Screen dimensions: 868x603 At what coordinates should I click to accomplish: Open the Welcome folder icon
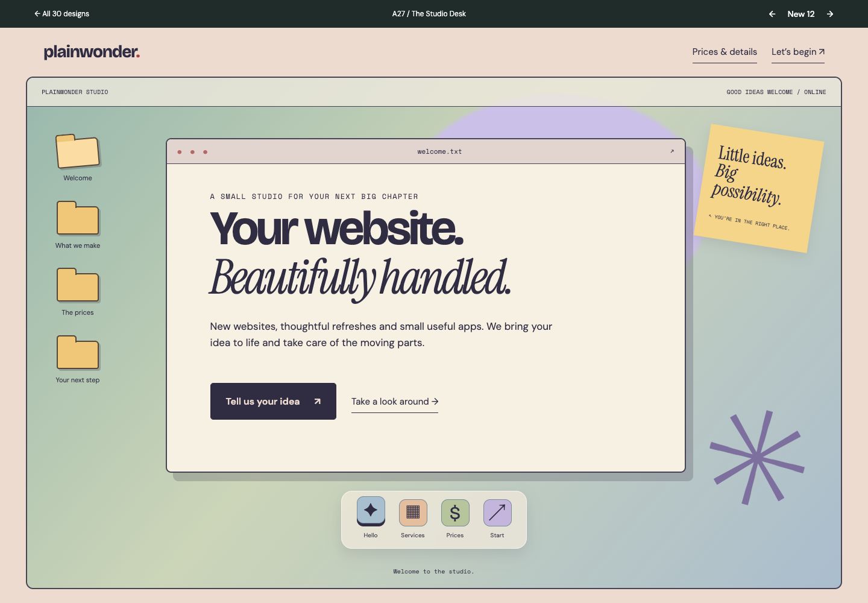[x=78, y=151]
